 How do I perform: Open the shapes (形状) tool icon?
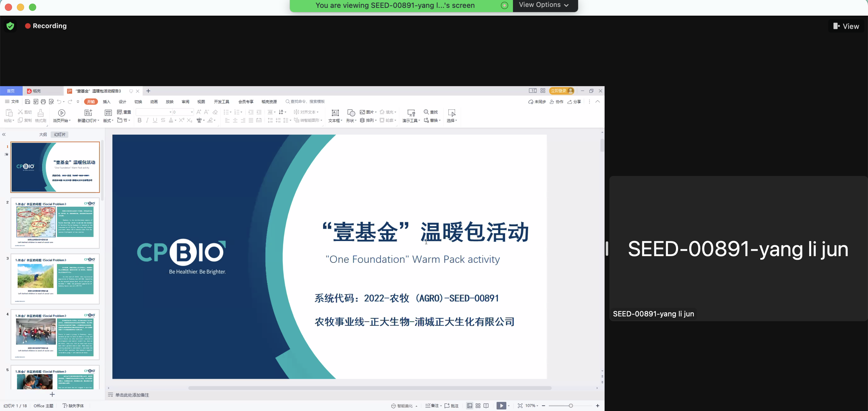(351, 113)
